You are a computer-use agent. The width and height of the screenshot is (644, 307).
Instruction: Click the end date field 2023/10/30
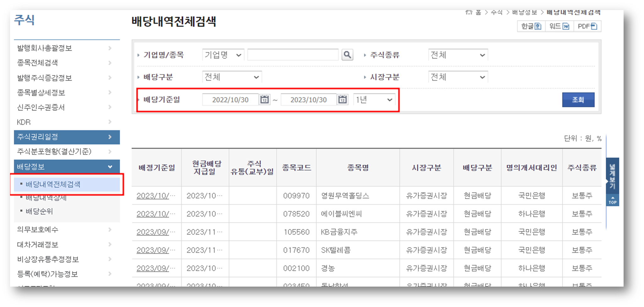click(309, 100)
